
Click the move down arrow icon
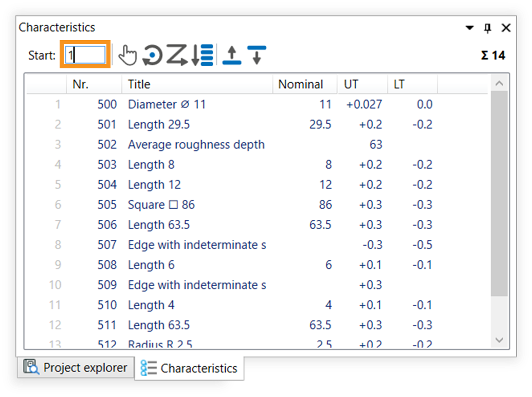point(256,55)
